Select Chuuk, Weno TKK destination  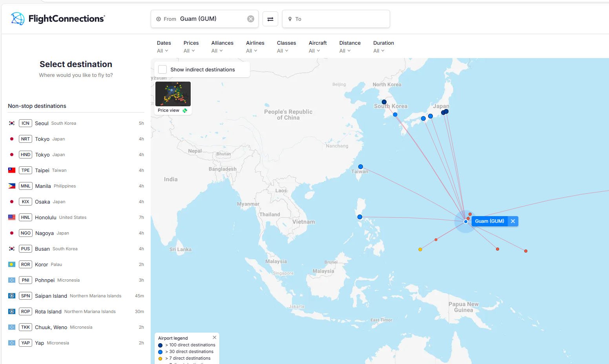click(x=76, y=327)
